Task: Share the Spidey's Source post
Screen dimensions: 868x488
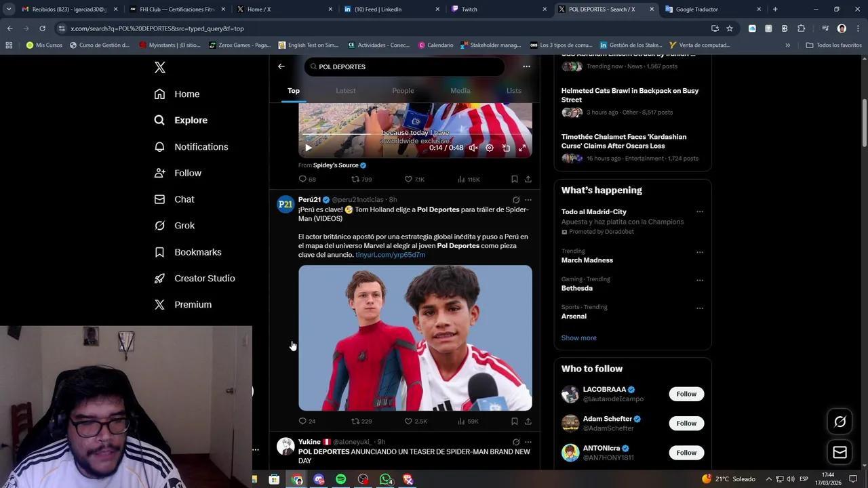Action: pos(528,180)
